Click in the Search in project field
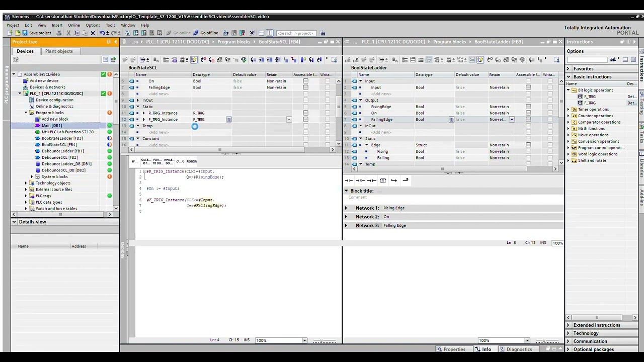This screenshot has width=644, height=362. 296,33
